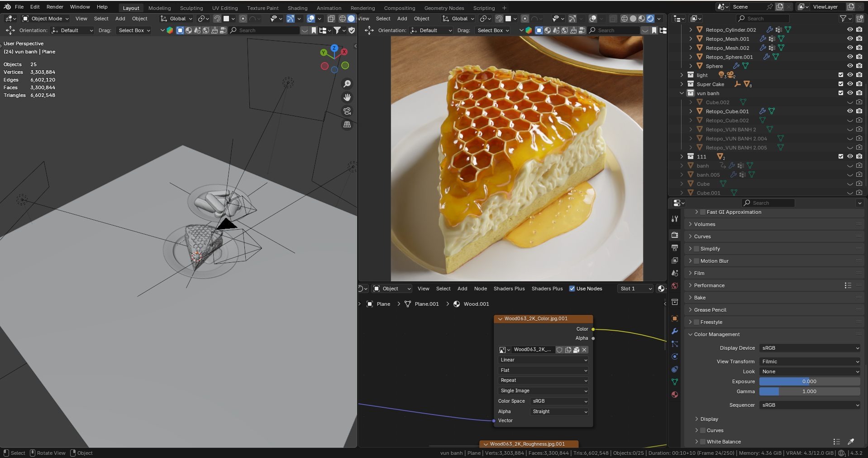
Task: Open the Particles properties tab
Action: (x=675, y=344)
